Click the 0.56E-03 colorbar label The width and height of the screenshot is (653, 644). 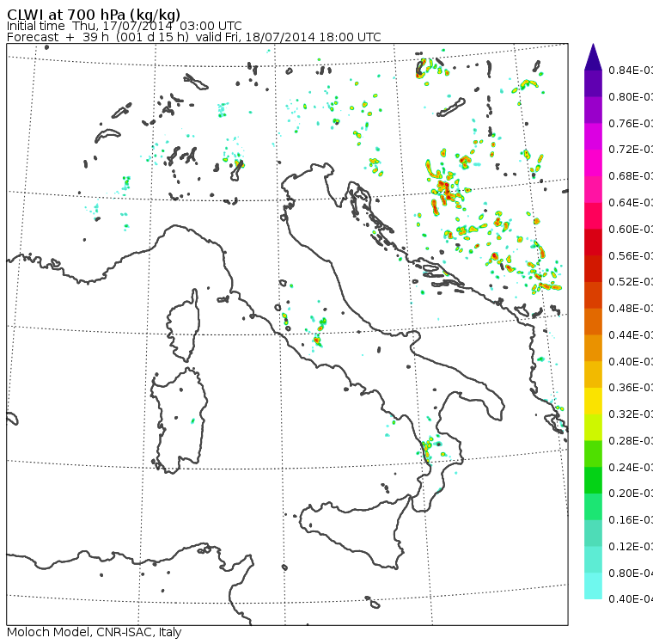[x=631, y=255]
